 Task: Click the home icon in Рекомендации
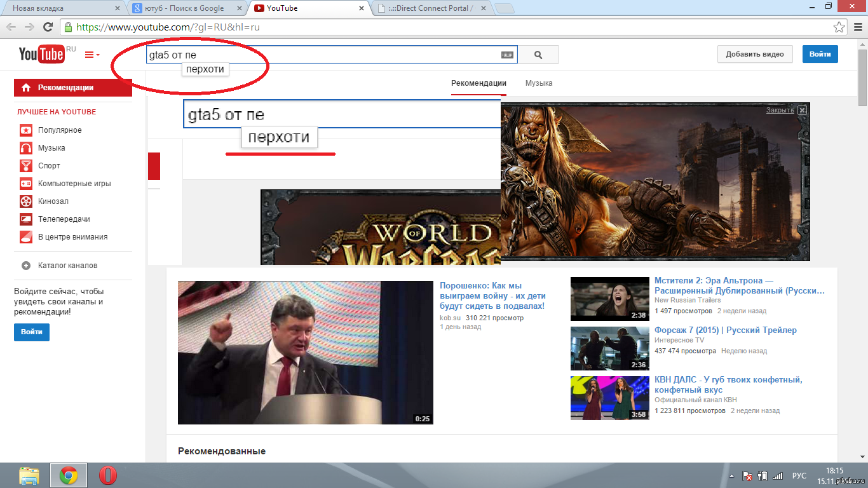26,88
